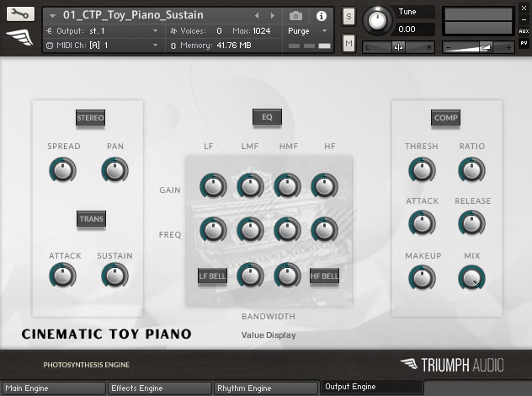This screenshot has width=532, height=396.
Task: Open instrument edit mode with wrench icon
Action: click(20, 14)
